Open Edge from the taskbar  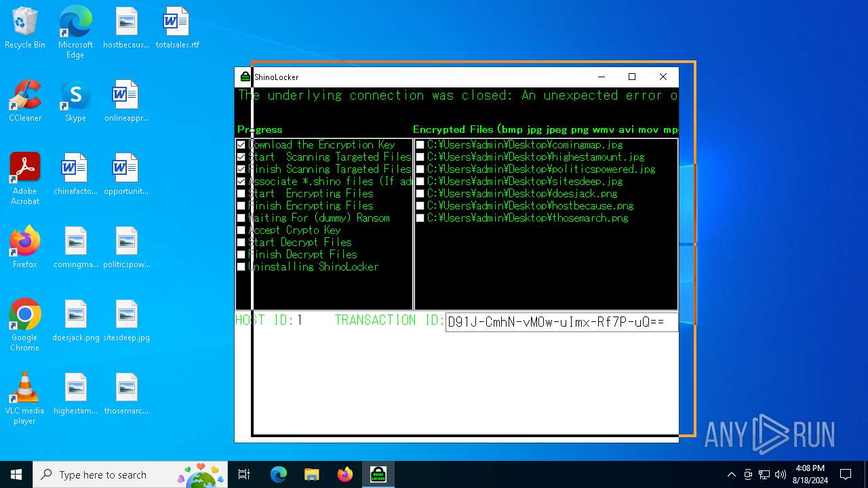tap(279, 474)
